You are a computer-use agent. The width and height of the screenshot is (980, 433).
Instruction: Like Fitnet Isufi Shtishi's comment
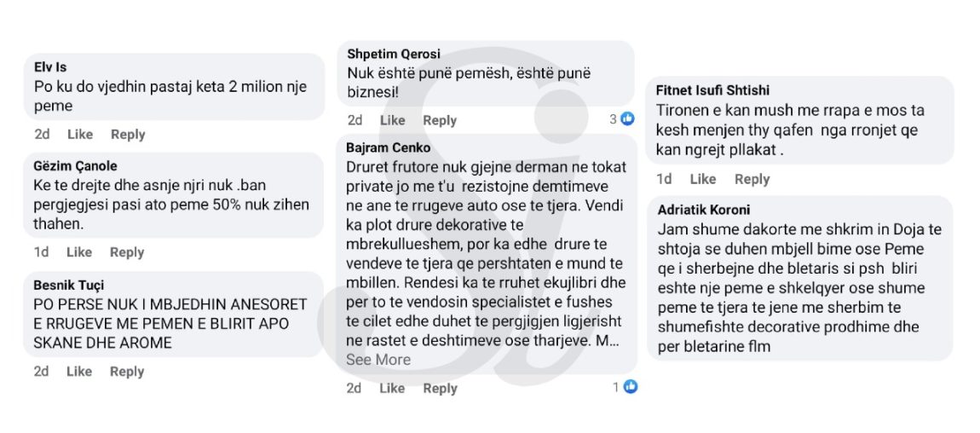pos(703,179)
